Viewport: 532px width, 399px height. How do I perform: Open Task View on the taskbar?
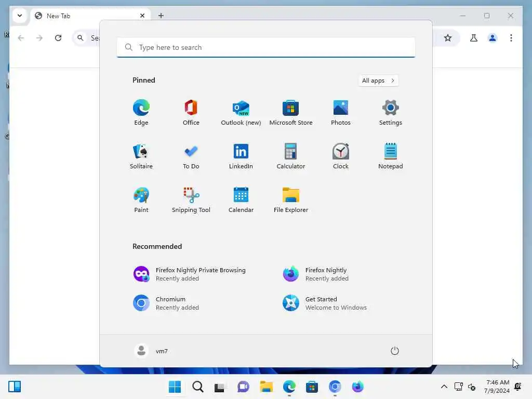pos(220,387)
